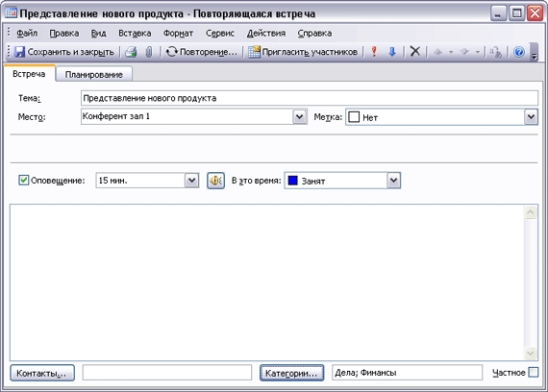Maximize the appointment window
The width and height of the screenshot is (548, 392).
(516, 13)
